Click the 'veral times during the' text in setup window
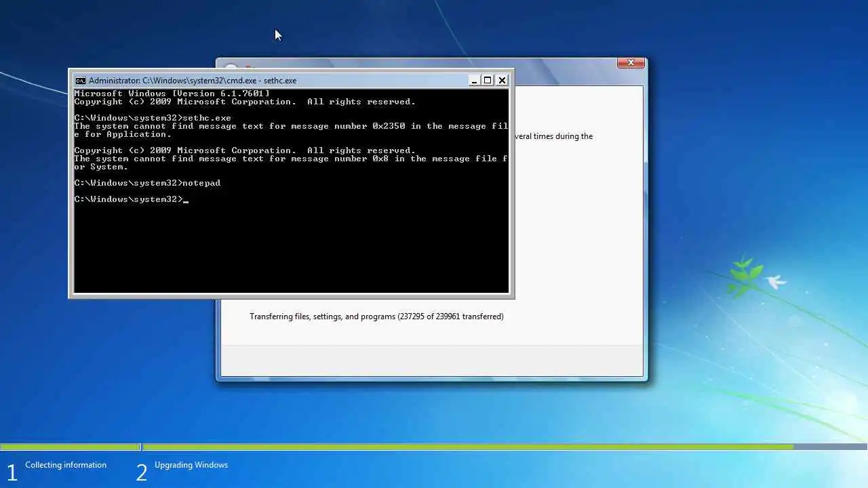This screenshot has height=488, width=868. [x=553, y=136]
